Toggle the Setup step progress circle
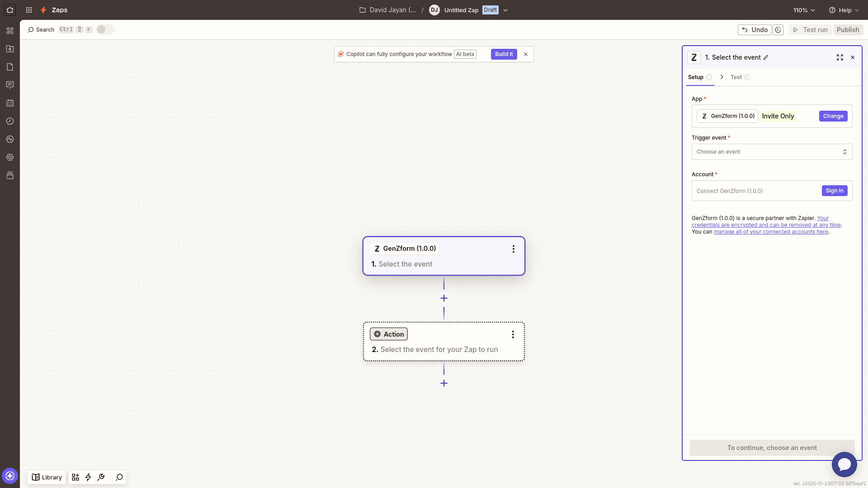This screenshot has height=488, width=868. (708, 77)
